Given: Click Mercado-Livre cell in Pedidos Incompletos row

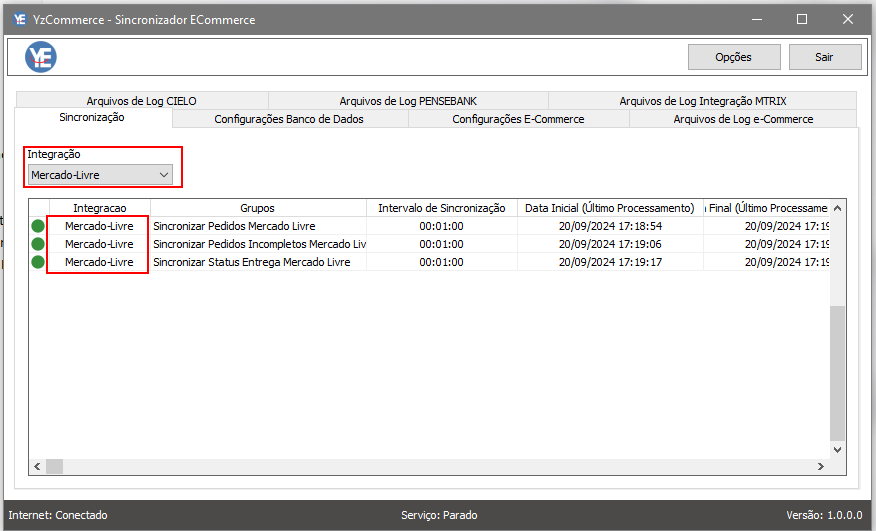Looking at the screenshot, I should [99, 244].
